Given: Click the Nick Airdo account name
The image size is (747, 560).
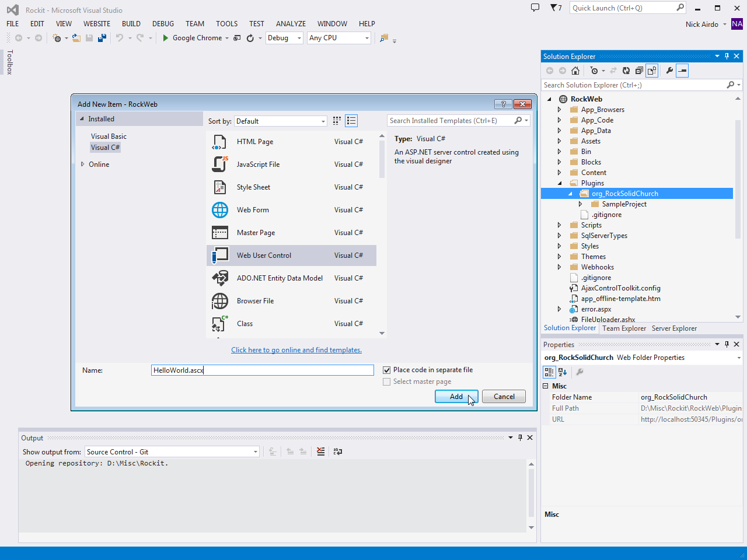Looking at the screenshot, I should tap(701, 24).
